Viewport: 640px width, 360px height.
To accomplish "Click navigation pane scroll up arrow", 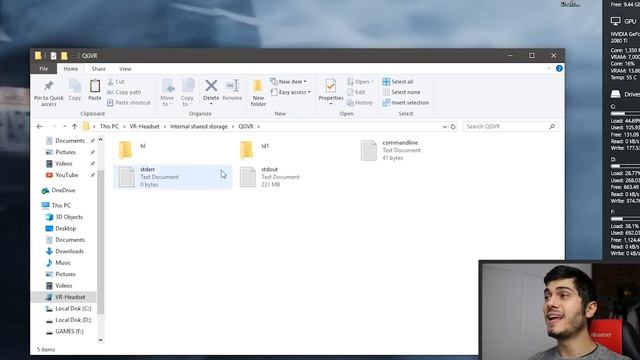I will (100, 140).
